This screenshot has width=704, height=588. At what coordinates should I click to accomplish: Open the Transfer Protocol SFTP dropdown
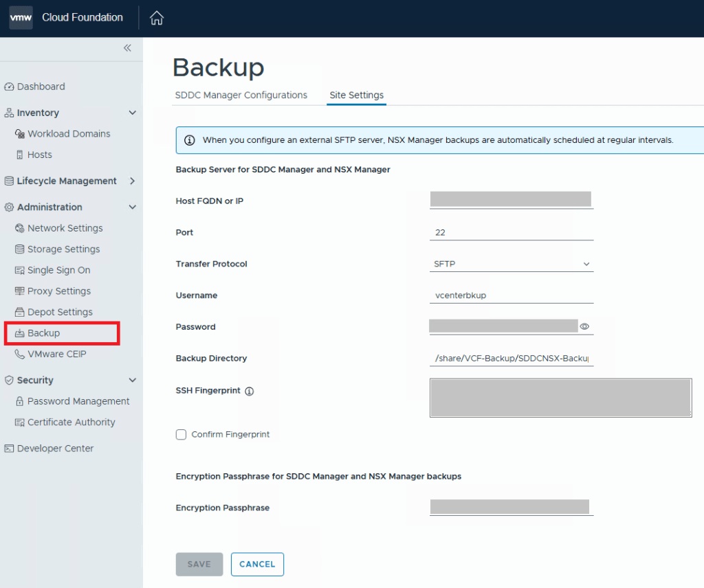pos(511,264)
